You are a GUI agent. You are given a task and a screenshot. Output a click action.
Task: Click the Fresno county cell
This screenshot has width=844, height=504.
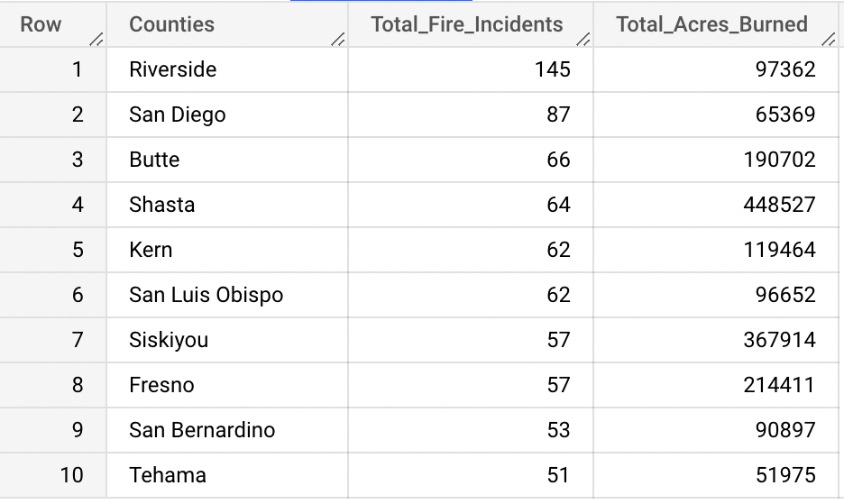coord(161,385)
